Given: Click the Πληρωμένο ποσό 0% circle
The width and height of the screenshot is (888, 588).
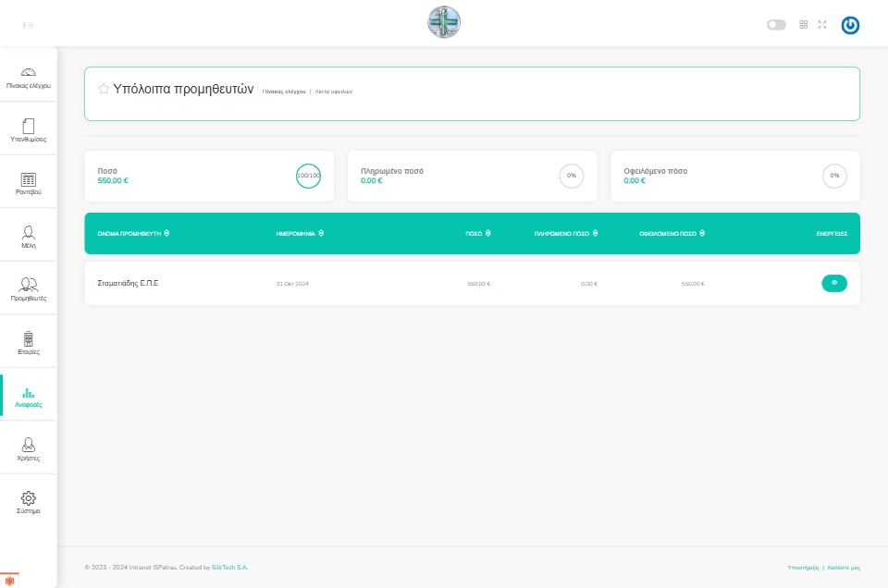Looking at the screenshot, I should click(572, 176).
